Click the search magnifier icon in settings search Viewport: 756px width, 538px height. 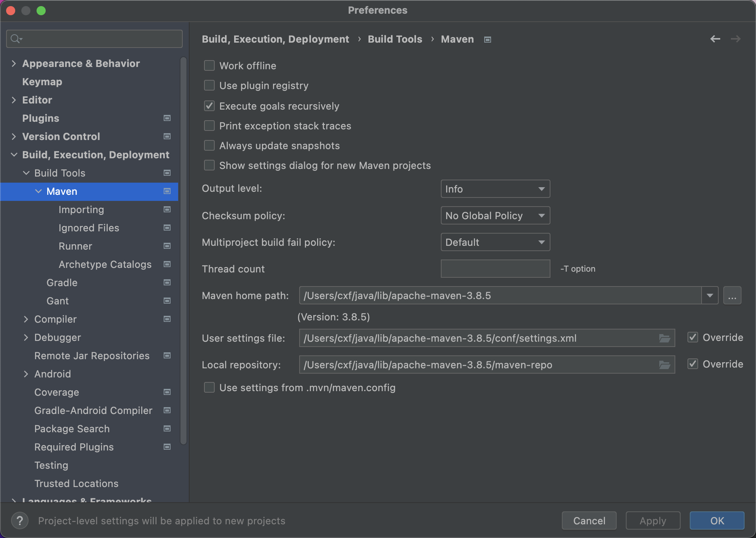tap(16, 39)
